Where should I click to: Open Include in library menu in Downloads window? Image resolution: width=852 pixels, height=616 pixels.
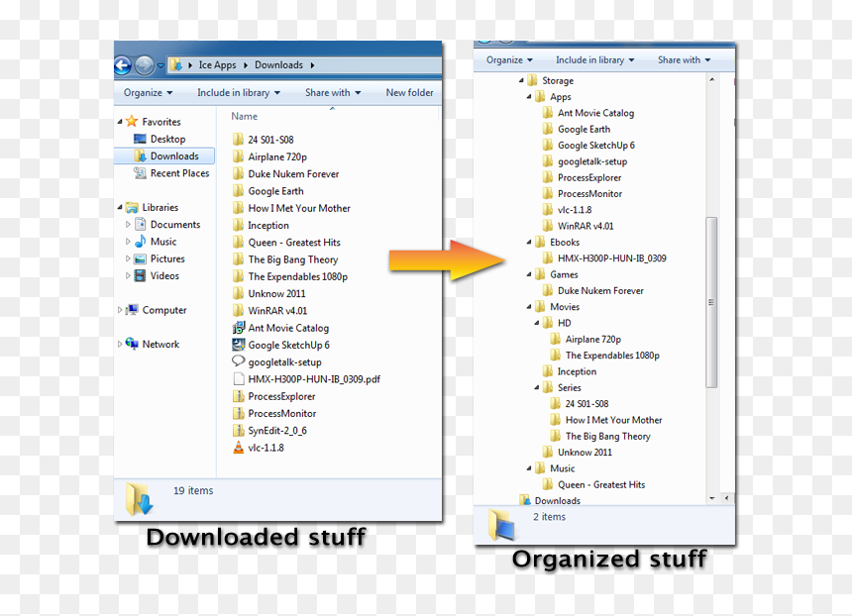tap(239, 93)
